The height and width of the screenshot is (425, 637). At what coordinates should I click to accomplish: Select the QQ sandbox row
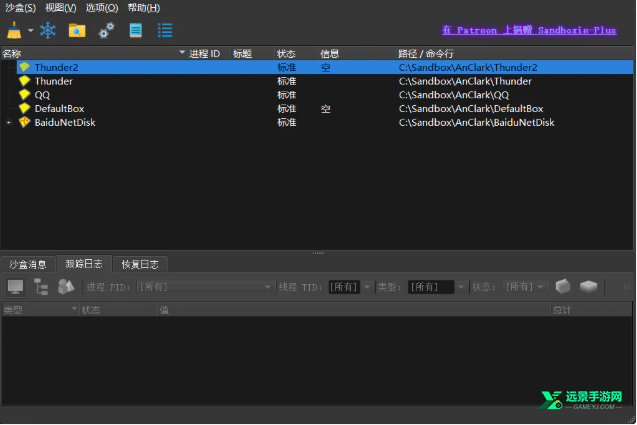(325, 95)
